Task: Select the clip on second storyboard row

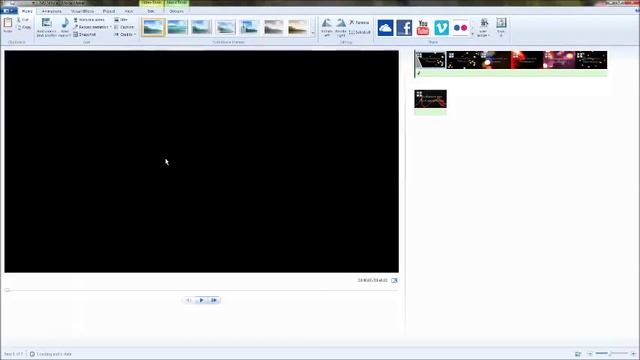Action: click(431, 99)
